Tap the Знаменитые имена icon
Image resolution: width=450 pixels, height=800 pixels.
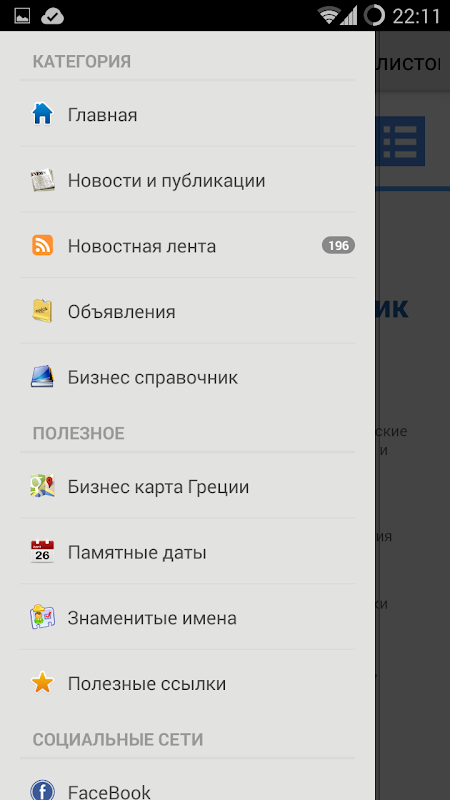click(x=42, y=617)
